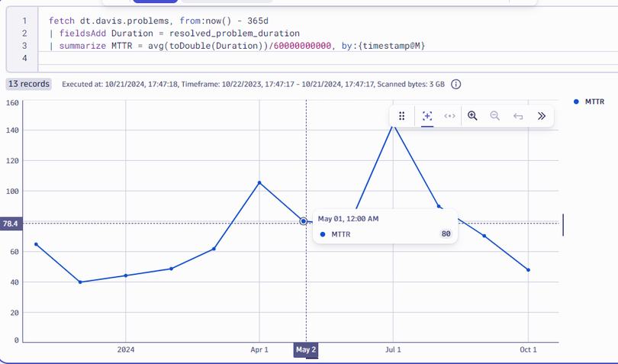
Task: Zoom out of the chart
Action: [x=494, y=116]
